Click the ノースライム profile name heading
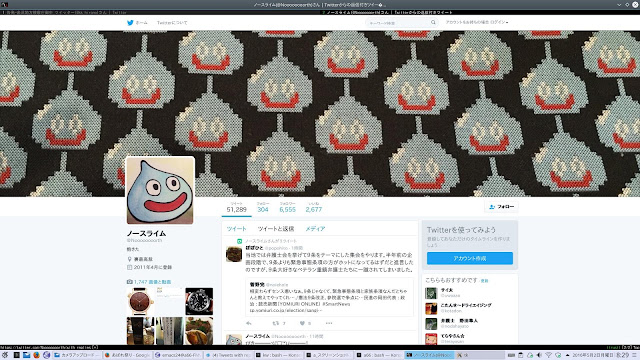Screen dimensions: 640x360 146,233
